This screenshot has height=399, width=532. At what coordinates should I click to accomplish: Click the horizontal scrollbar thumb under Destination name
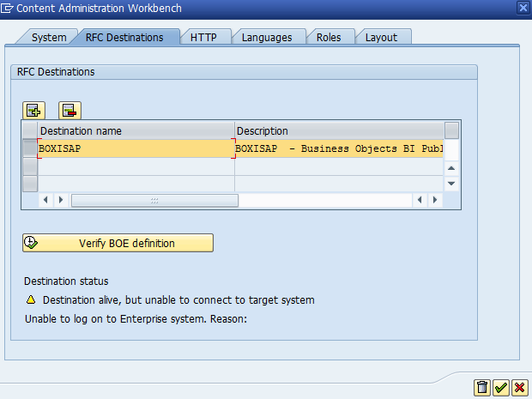click(x=154, y=200)
